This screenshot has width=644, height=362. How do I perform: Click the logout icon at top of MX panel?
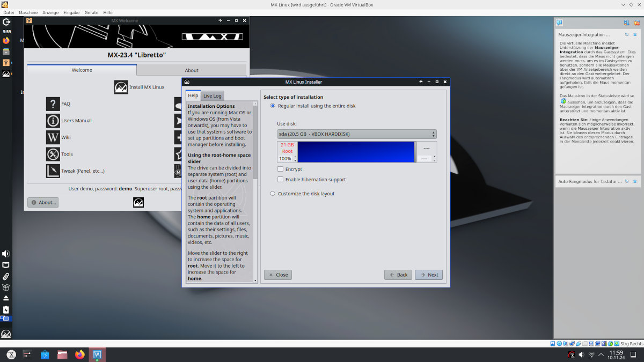pos(6,22)
